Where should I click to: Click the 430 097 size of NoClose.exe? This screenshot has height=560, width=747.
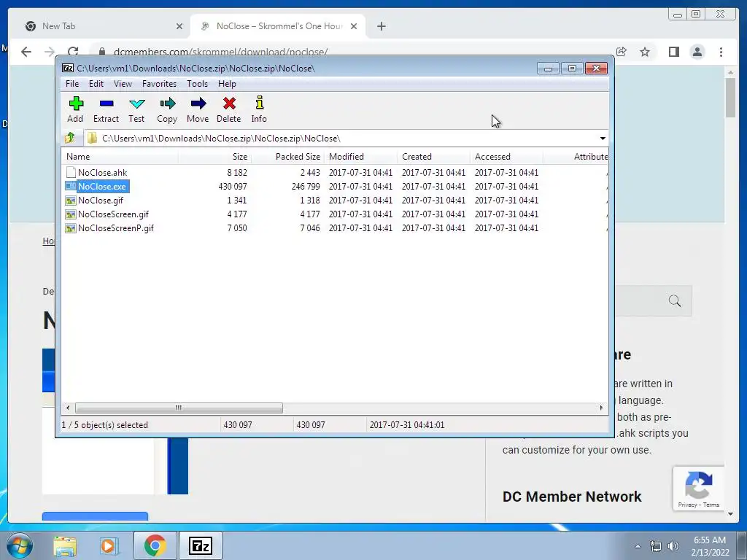(x=233, y=186)
